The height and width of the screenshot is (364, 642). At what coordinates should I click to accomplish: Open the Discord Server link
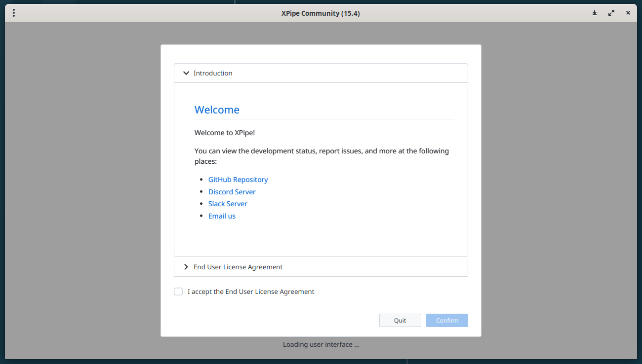click(232, 192)
